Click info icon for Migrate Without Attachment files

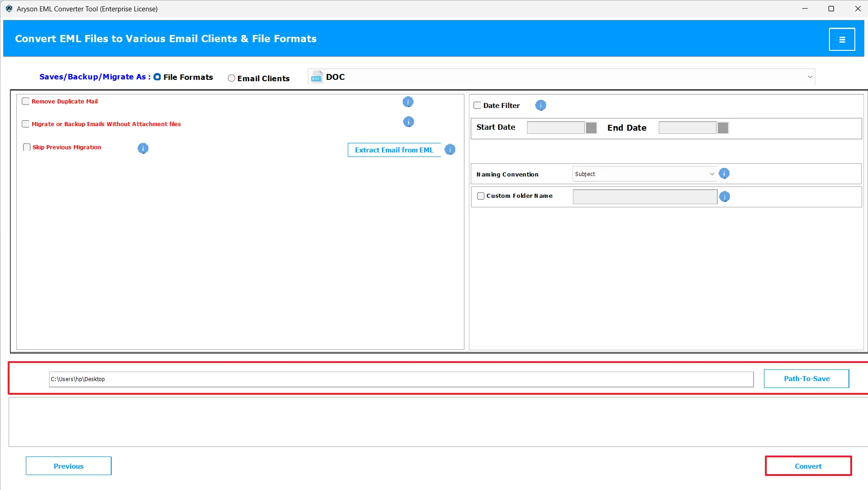[x=408, y=122]
